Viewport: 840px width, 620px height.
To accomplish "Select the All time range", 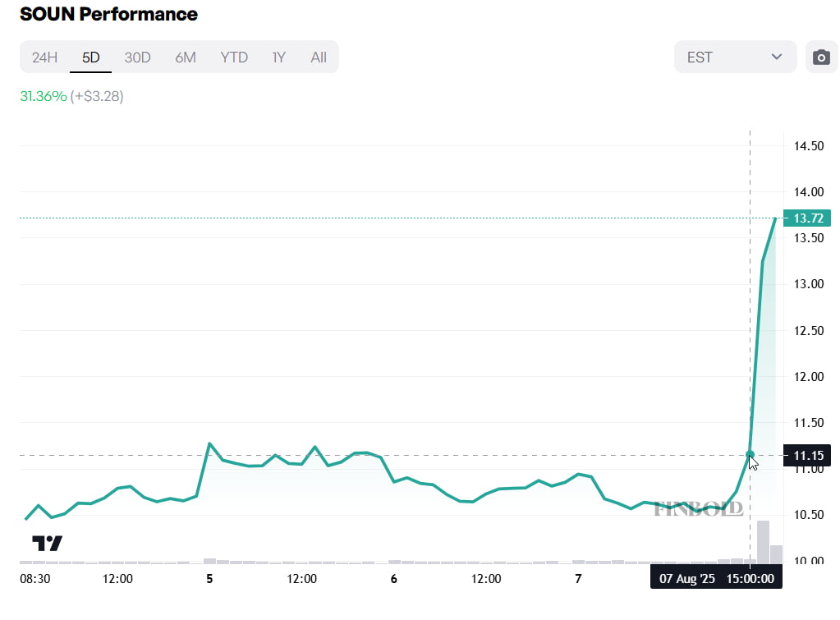I will [x=319, y=57].
